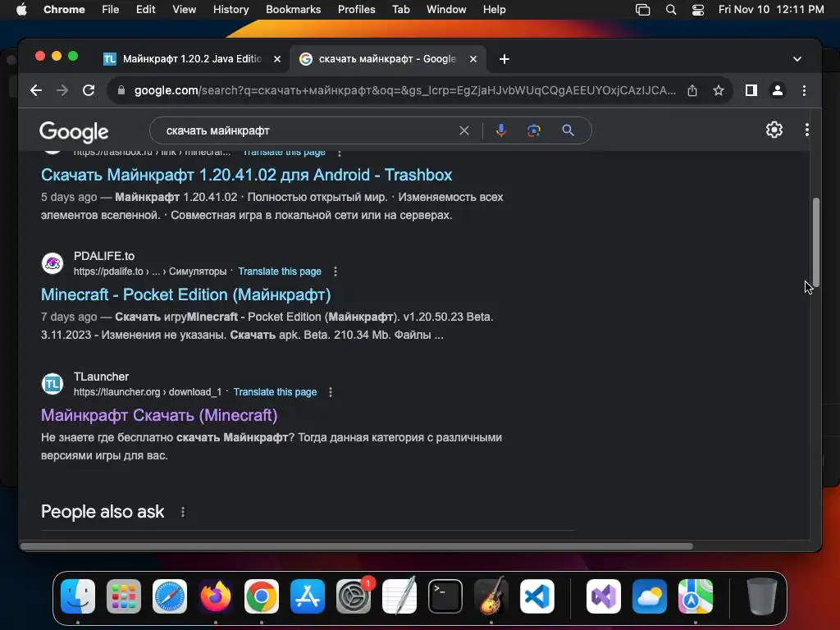The image size is (840, 630).
Task: Share this page via address bar icon
Action: tap(692, 90)
